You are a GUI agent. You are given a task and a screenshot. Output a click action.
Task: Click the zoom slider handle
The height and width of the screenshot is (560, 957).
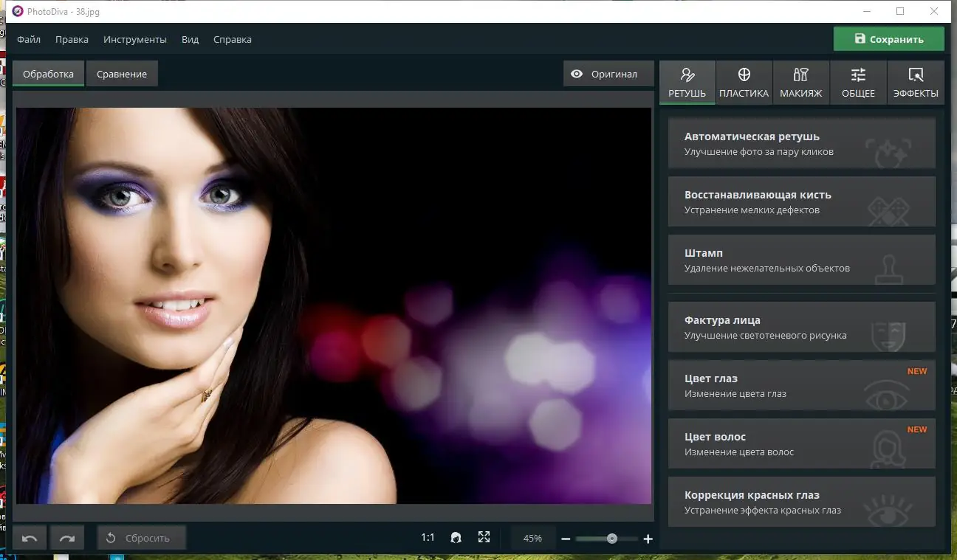pos(612,539)
